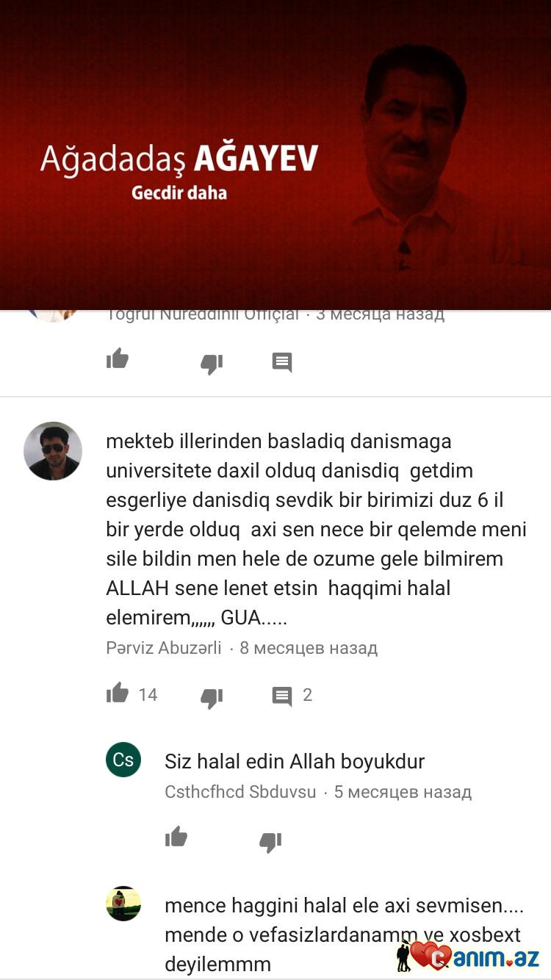Open Pərviz Abuzərli channel name link

point(164,648)
